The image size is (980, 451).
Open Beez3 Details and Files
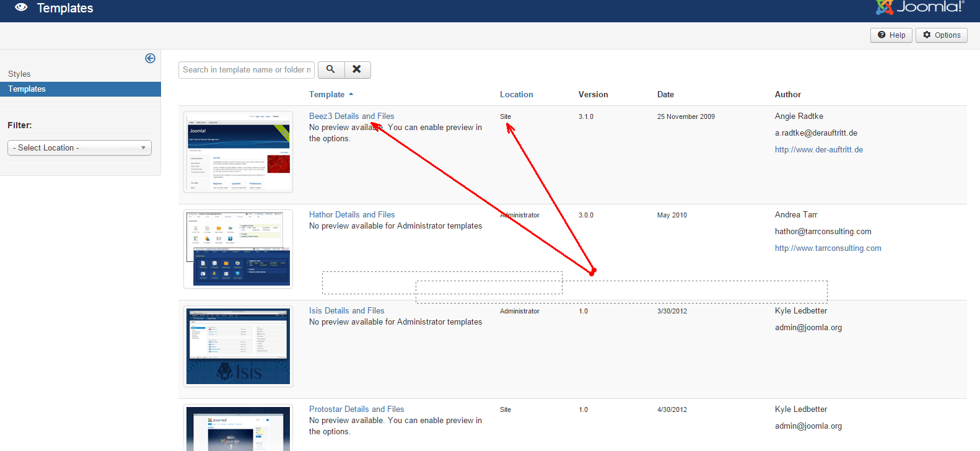[352, 116]
